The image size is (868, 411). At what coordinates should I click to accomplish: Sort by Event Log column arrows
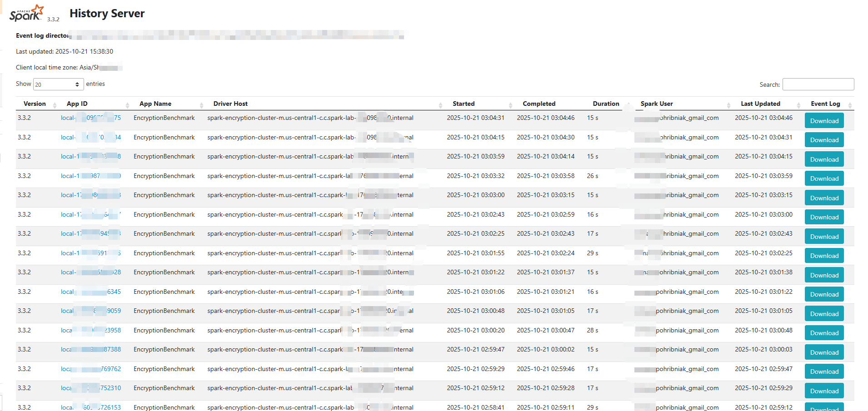850,104
